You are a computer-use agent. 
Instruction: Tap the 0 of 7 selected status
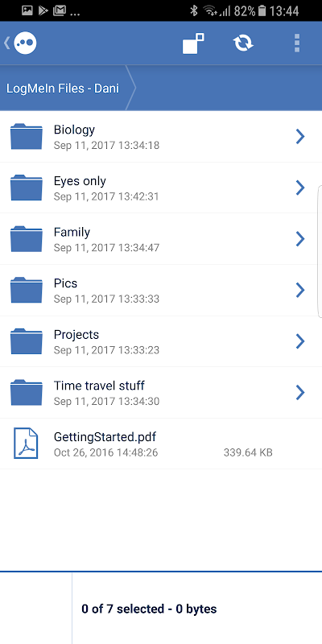tap(149, 609)
